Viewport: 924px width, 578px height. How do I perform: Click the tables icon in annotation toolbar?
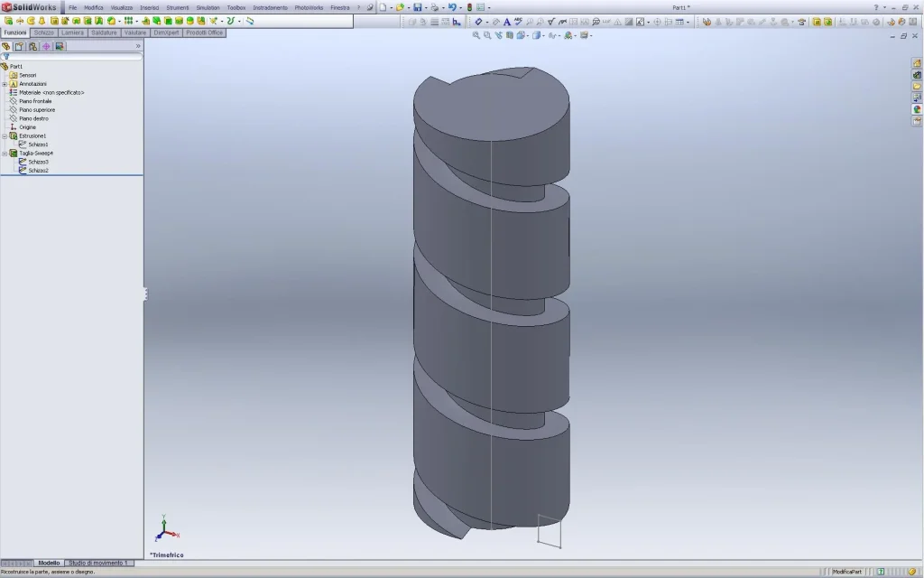click(x=679, y=22)
